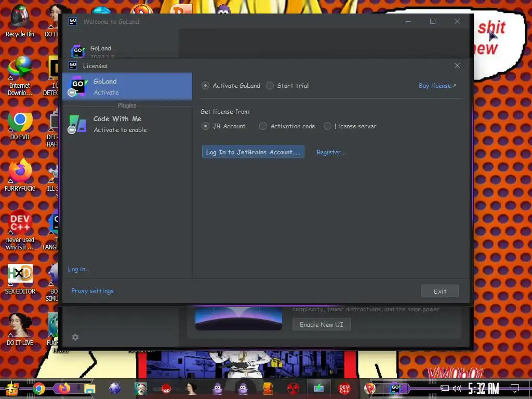The height and width of the screenshot is (399, 532).
Task: Open the Register... link
Action: (331, 152)
